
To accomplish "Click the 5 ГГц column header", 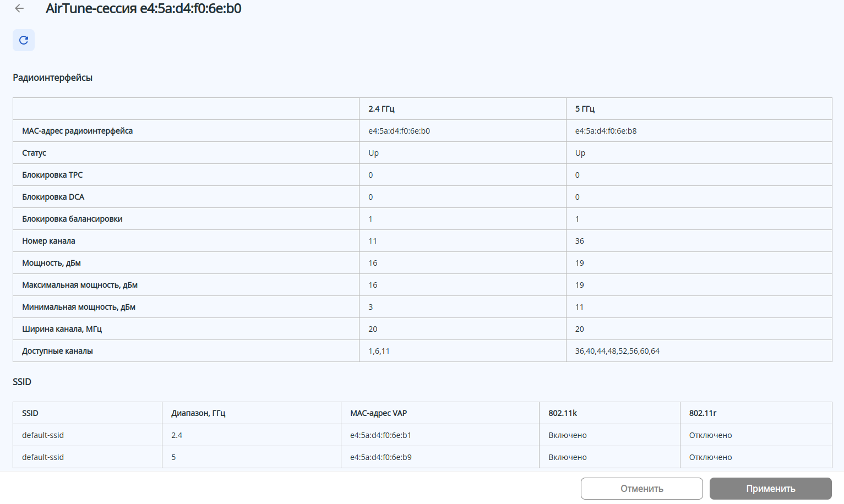I will (x=585, y=109).
